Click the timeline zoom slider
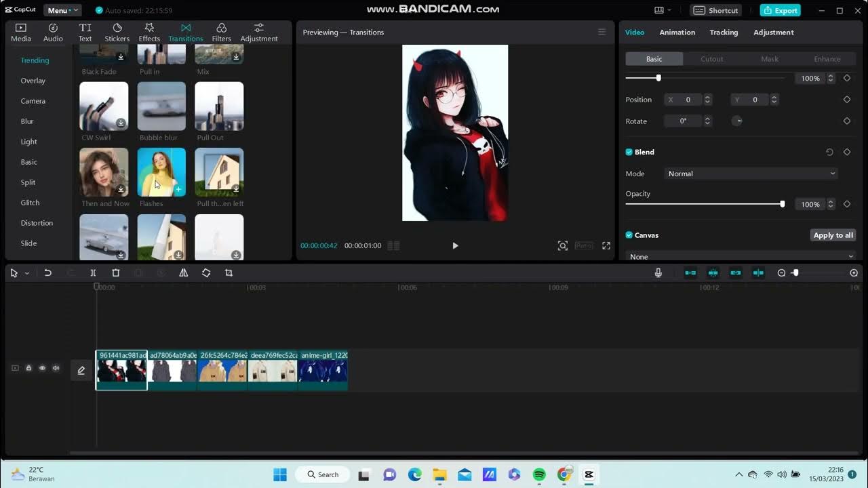868x488 pixels. pos(795,272)
